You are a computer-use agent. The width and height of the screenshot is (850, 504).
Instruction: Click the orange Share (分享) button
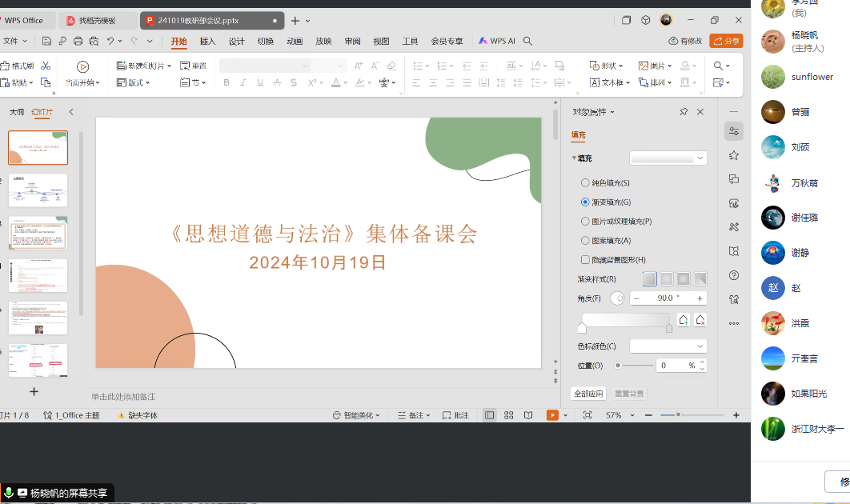tap(726, 41)
